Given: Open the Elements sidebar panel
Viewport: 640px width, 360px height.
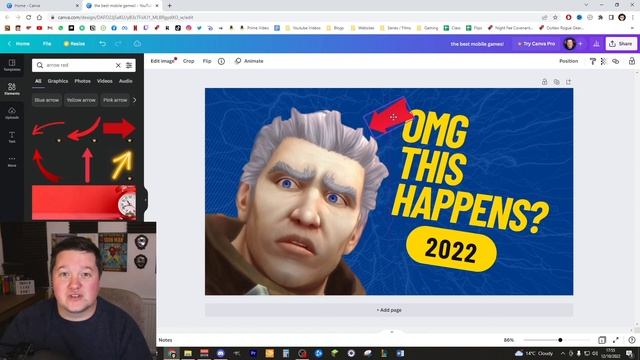Looking at the screenshot, I should point(12,89).
